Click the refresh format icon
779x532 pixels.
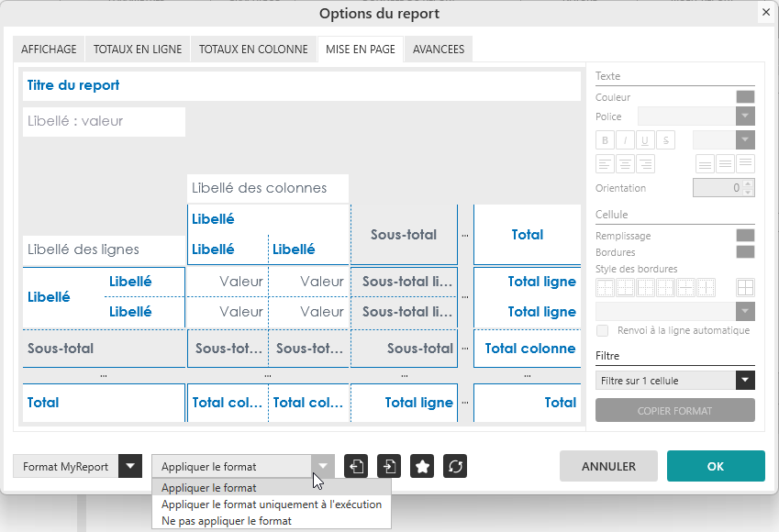tap(455, 466)
